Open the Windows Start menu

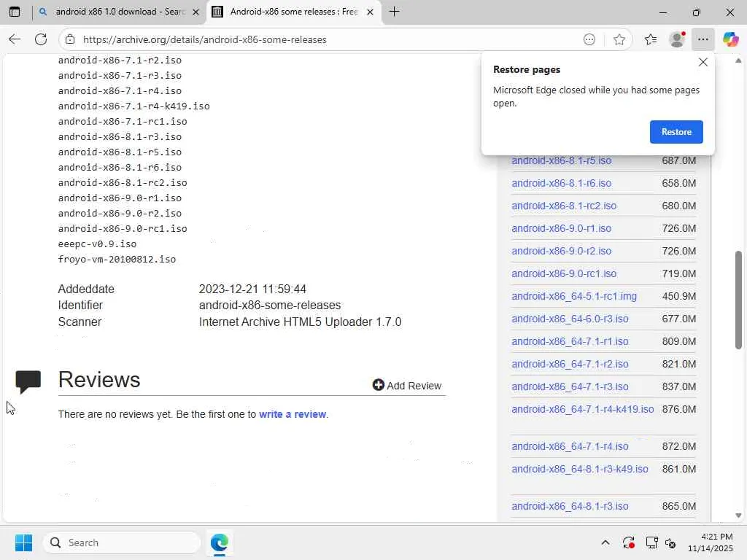click(x=23, y=542)
